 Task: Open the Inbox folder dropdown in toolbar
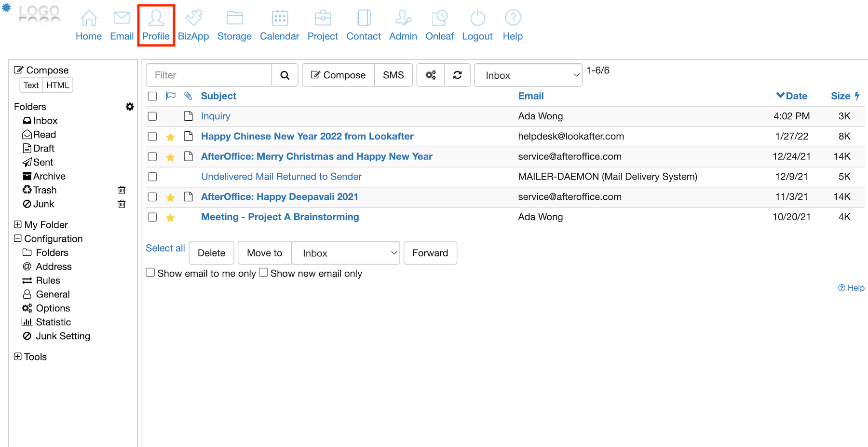click(528, 75)
